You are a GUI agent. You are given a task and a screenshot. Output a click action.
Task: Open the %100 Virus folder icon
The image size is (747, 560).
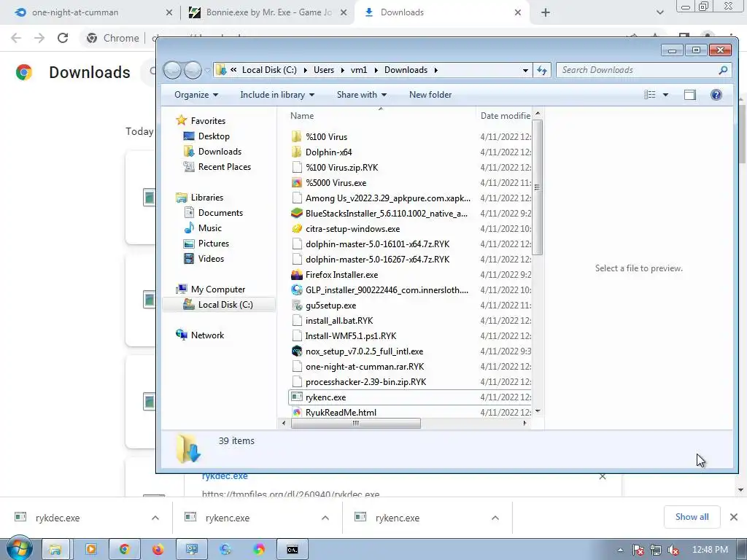(296, 136)
